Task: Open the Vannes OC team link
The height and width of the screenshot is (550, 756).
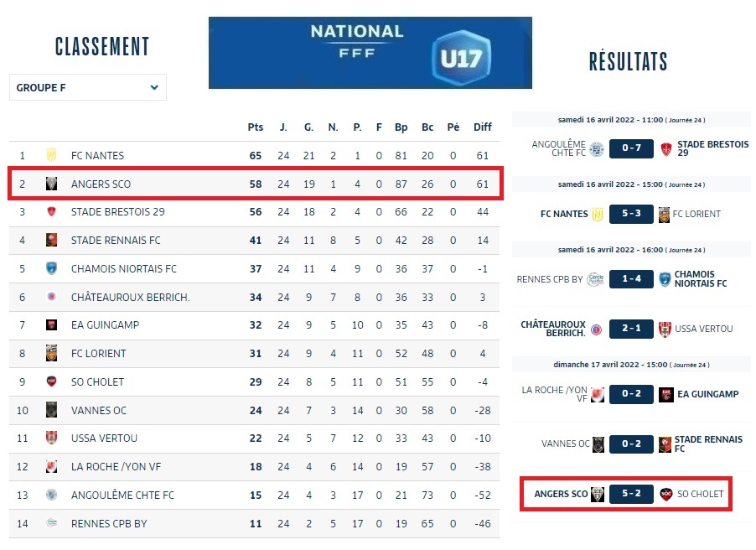Action: [97, 410]
